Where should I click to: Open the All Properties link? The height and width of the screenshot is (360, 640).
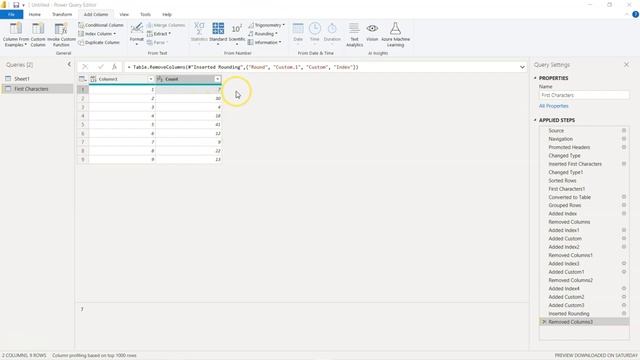(553, 106)
